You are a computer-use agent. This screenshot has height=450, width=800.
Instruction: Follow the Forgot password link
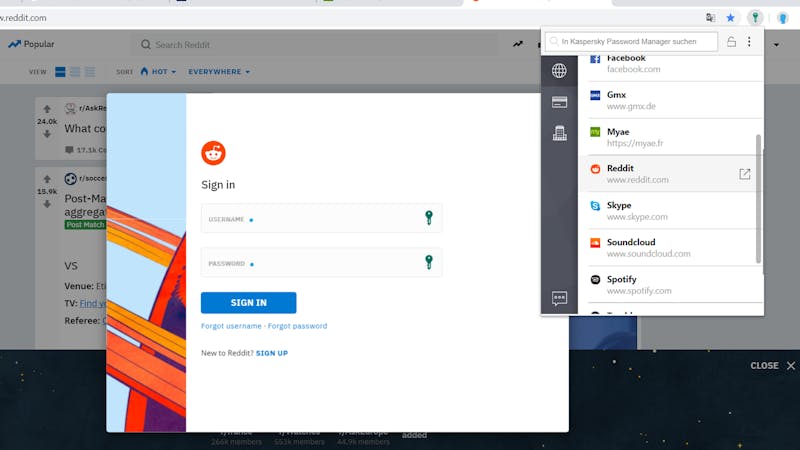click(x=297, y=326)
